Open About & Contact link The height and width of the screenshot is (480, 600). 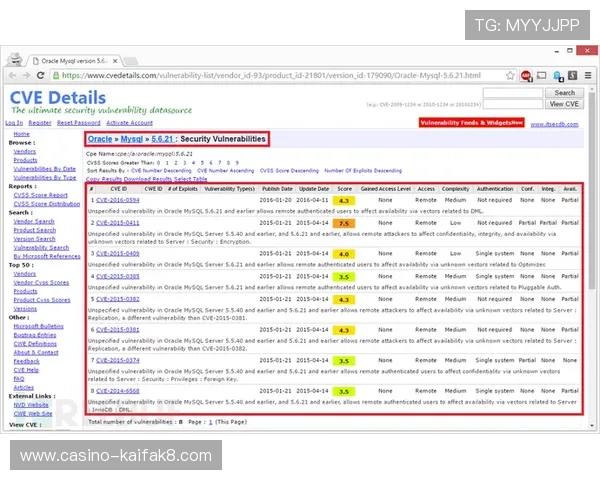coord(36,353)
